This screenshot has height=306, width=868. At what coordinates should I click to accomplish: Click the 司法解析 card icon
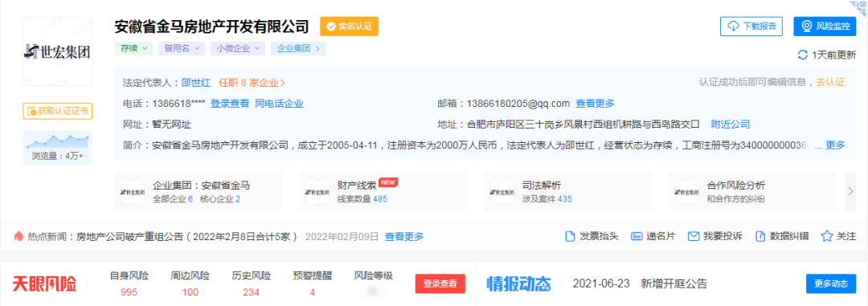[x=502, y=191]
